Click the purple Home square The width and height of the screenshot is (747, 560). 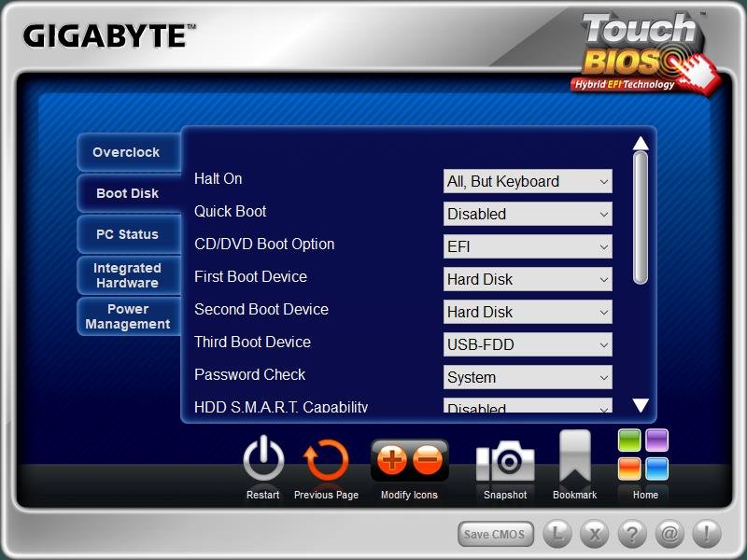pyautogui.click(x=657, y=440)
